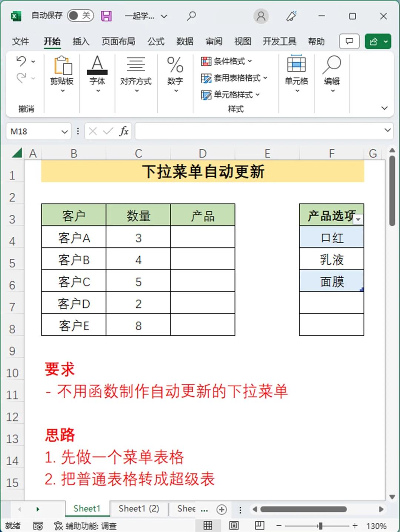Select the cell containing 乳液
Screen dimensions: 400x532
tap(331, 259)
